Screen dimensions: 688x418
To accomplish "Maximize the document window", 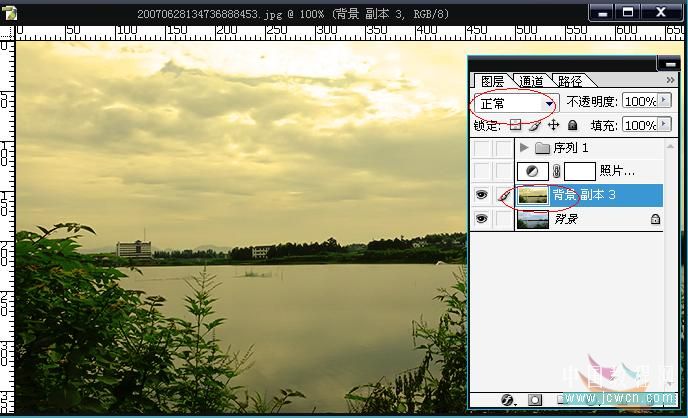I will (x=628, y=13).
